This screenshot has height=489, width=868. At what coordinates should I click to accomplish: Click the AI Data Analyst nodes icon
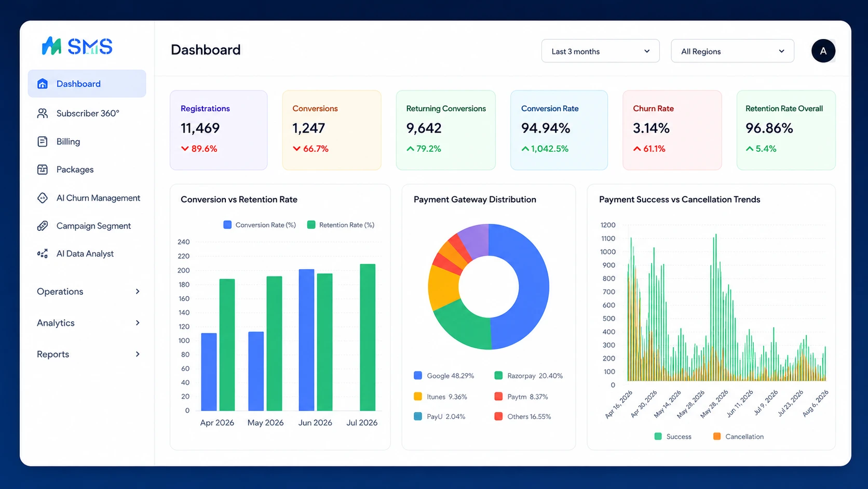point(43,254)
